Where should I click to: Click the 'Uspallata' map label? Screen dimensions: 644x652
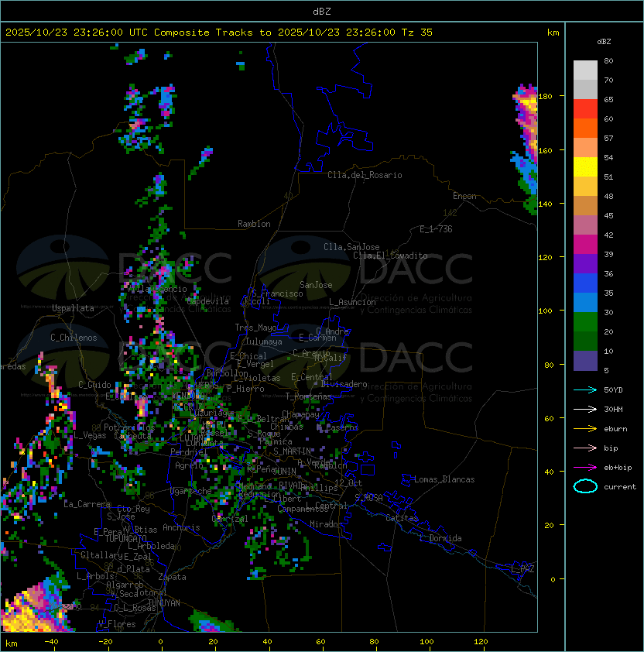pyautogui.click(x=73, y=308)
